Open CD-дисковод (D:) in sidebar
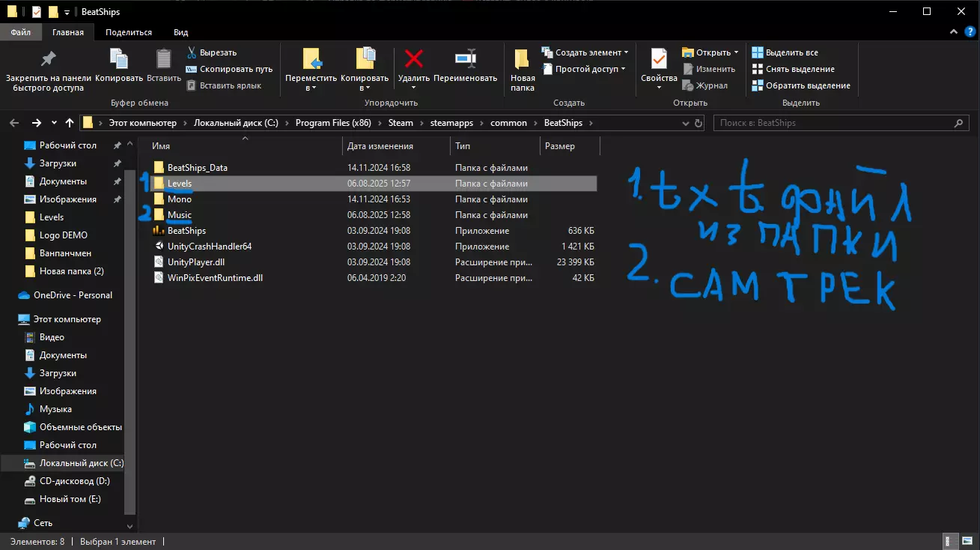Image resolution: width=980 pixels, height=550 pixels. tap(74, 481)
